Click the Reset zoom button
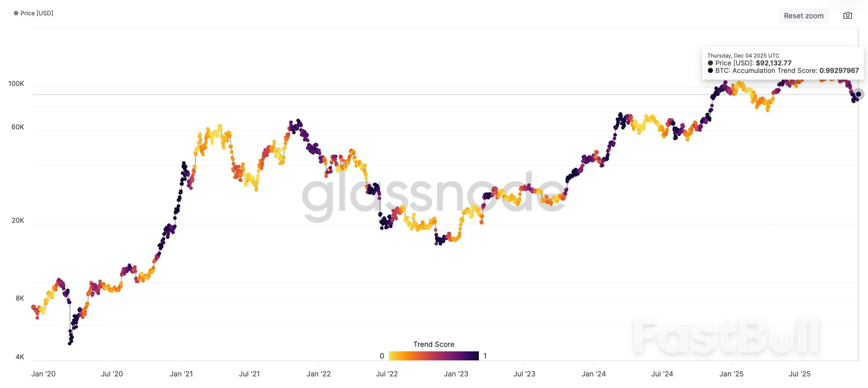Image resolution: width=868 pixels, height=388 pixels. (803, 15)
